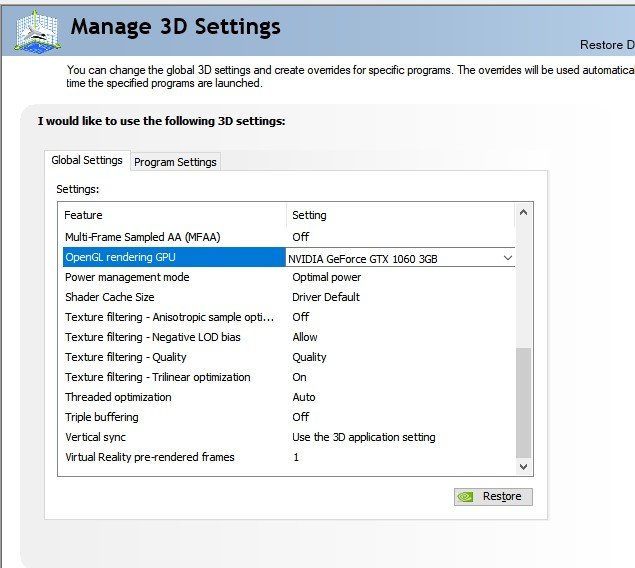This screenshot has width=635, height=568.
Task: Click the Driver Default setting value
Action: pos(326,297)
